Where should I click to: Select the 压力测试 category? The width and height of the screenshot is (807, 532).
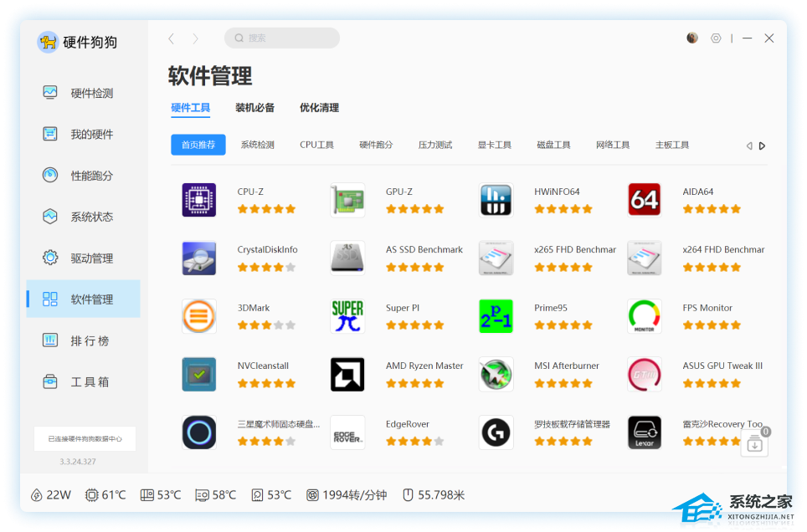(x=435, y=145)
